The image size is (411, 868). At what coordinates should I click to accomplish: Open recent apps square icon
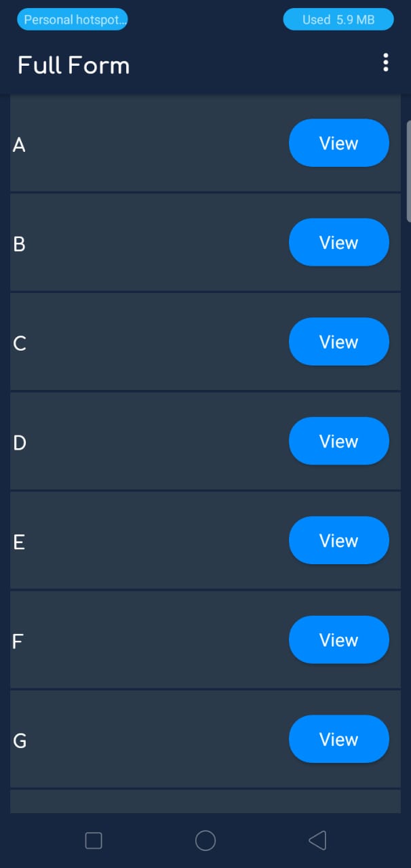pos(94,841)
